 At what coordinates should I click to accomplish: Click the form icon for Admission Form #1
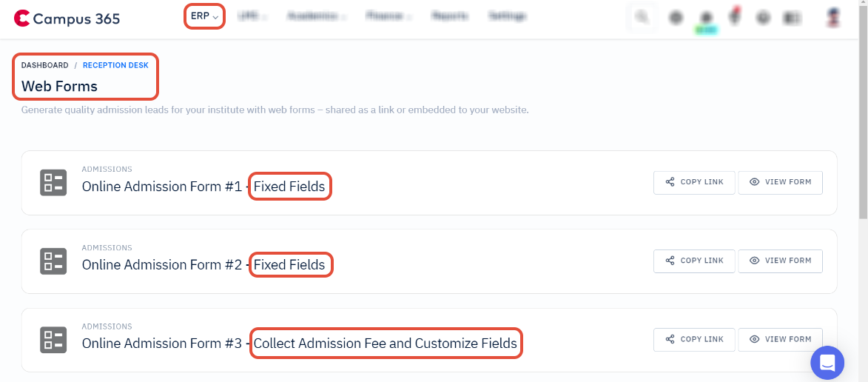point(53,182)
